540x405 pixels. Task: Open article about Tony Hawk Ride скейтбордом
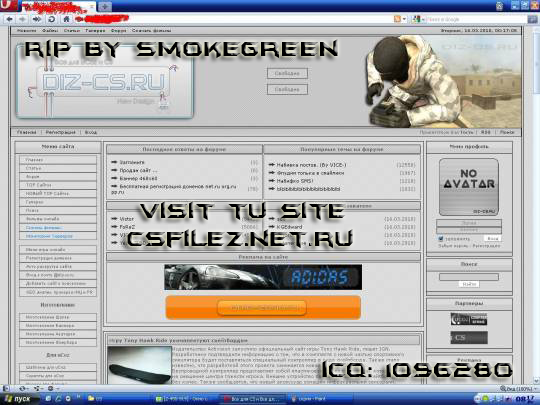click(178, 341)
